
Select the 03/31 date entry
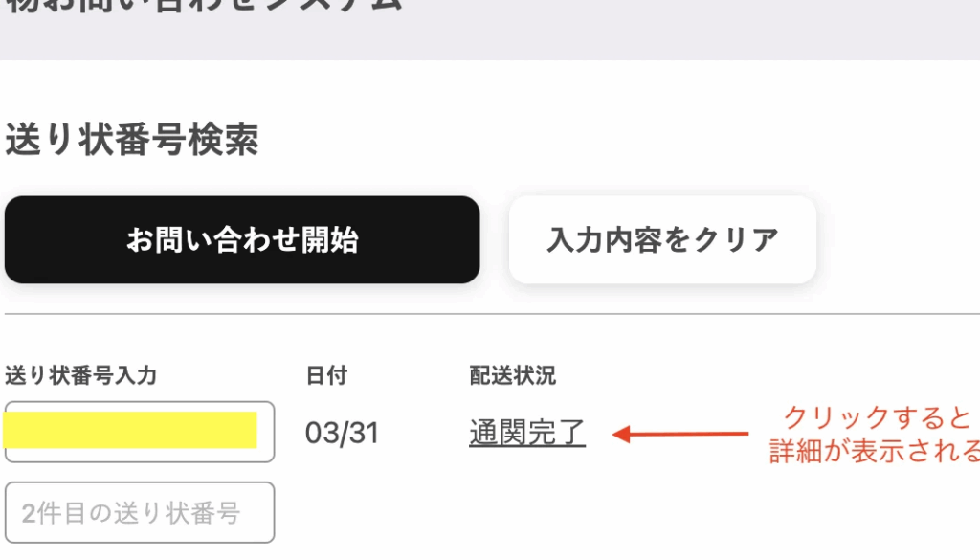point(342,434)
